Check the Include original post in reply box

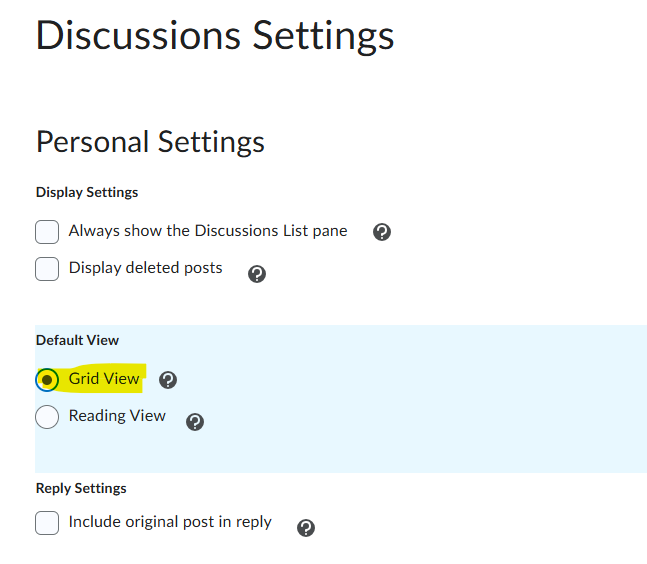(47, 522)
